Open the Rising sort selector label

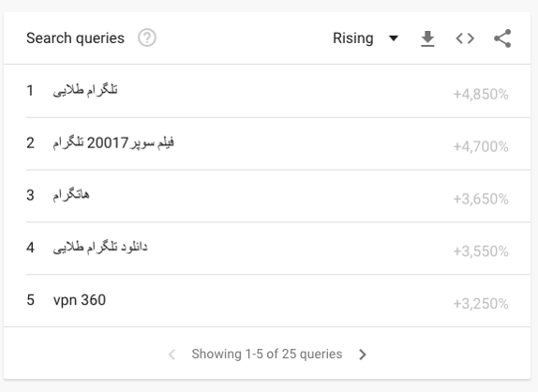coord(352,38)
